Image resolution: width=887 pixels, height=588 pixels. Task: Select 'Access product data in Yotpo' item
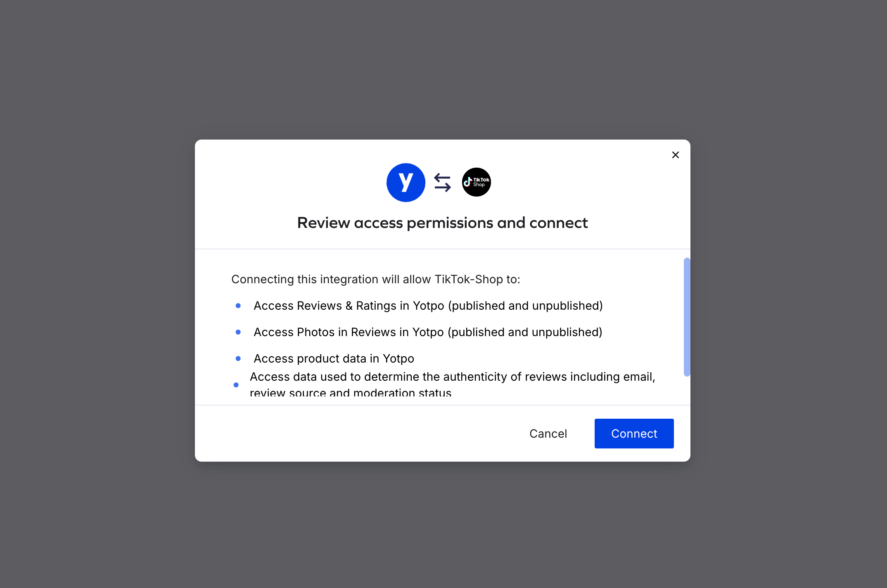[x=334, y=359]
